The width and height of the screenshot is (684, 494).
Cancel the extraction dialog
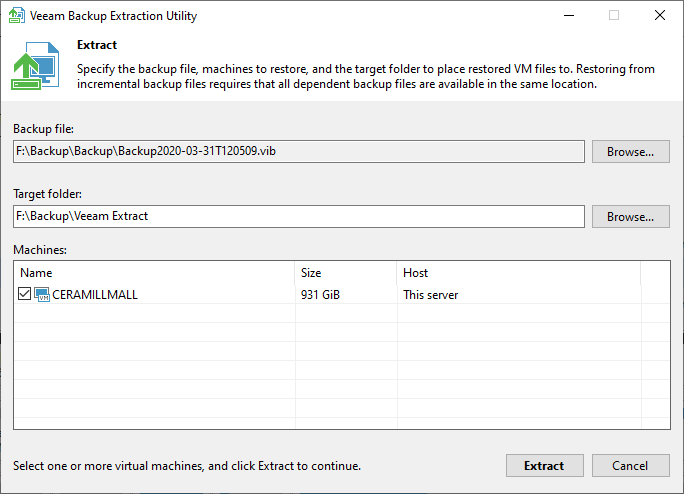[x=630, y=466]
